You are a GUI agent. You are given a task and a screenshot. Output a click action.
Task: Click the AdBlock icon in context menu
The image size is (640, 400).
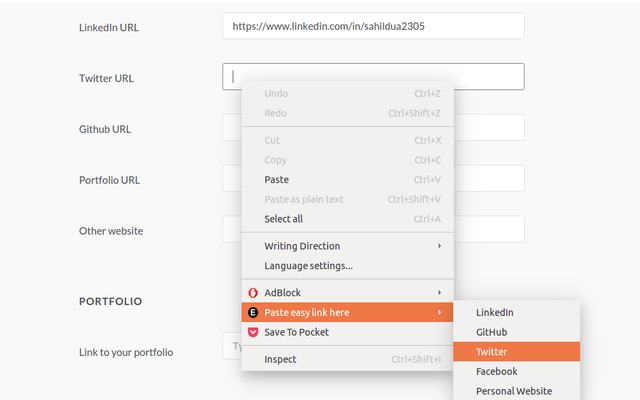253,293
